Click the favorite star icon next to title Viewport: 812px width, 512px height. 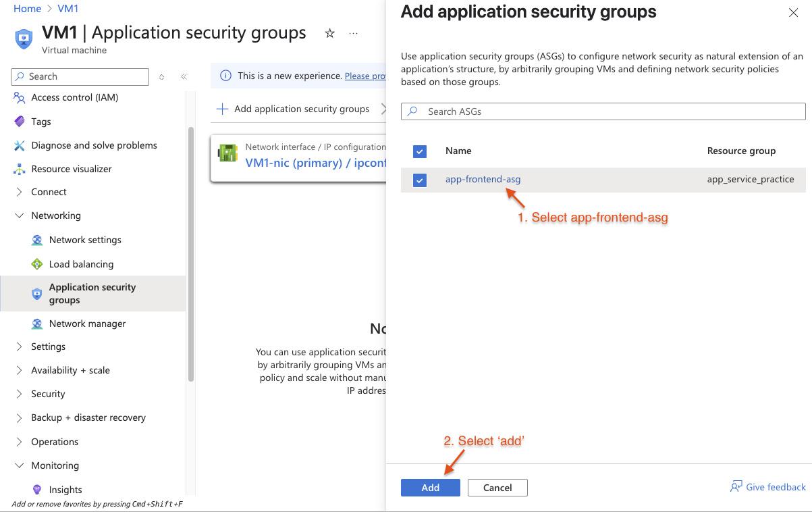(x=329, y=33)
